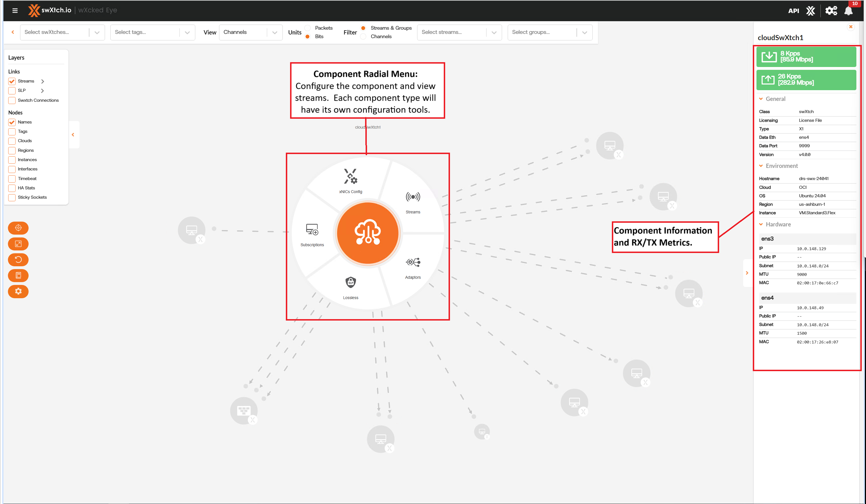This screenshot has height=504, width=866.
Task: Uncheck the Streams links checkbox
Action: [x=12, y=81]
